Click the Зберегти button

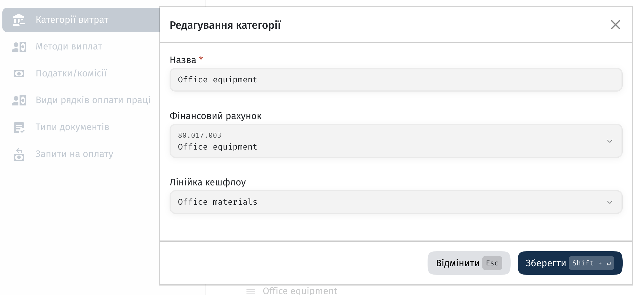tap(570, 263)
